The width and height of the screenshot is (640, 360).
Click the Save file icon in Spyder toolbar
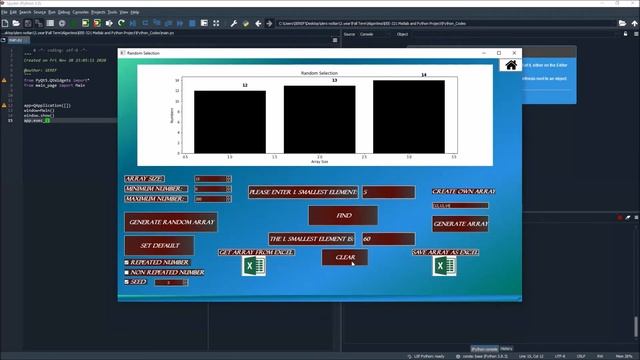pyautogui.click(x=28, y=23)
